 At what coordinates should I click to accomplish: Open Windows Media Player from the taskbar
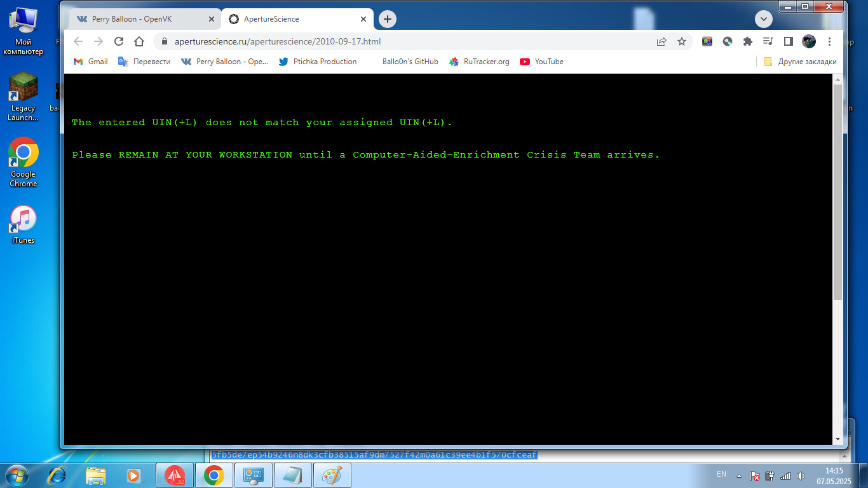pos(134,475)
